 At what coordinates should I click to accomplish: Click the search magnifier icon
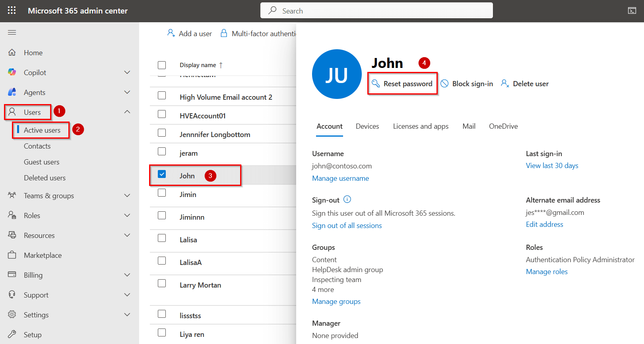(272, 10)
